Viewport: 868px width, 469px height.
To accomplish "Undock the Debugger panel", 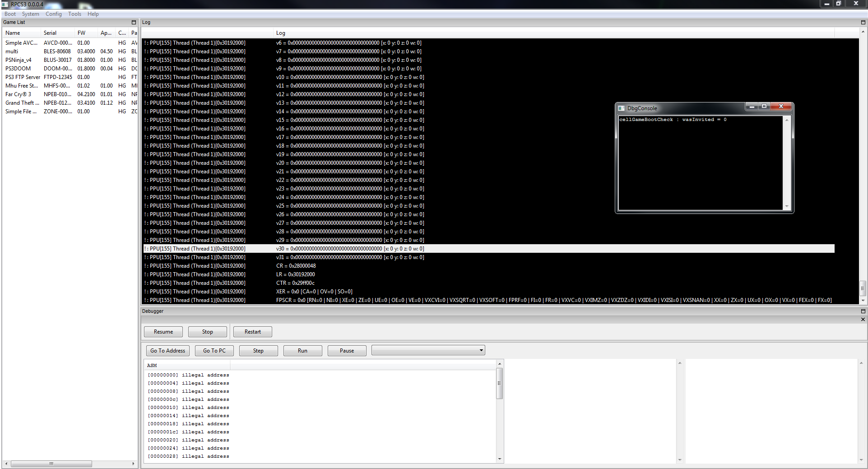I will [863, 311].
